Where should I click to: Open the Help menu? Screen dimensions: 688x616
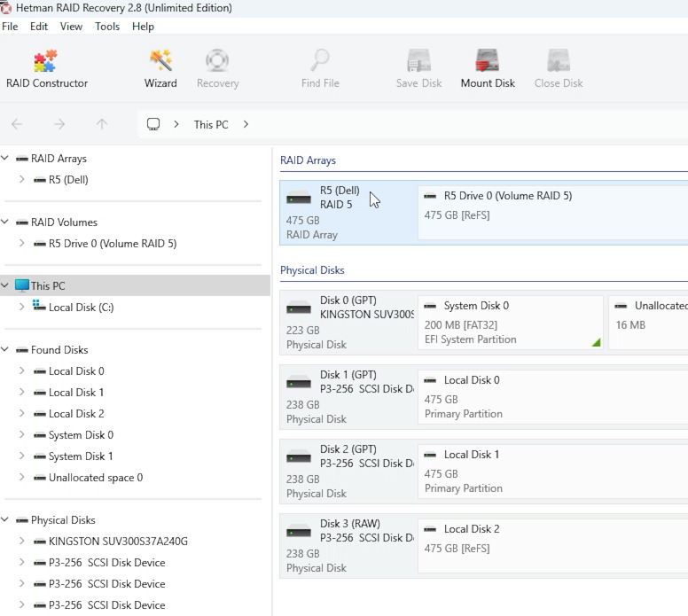click(x=143, y=27)
